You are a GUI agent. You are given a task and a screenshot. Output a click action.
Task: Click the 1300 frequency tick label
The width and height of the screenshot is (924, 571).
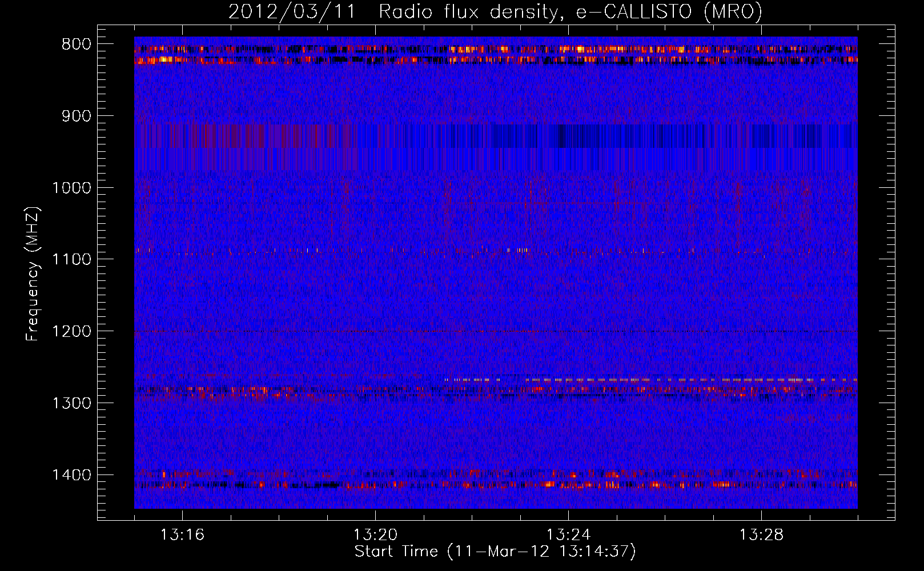[x=71, y=403]
